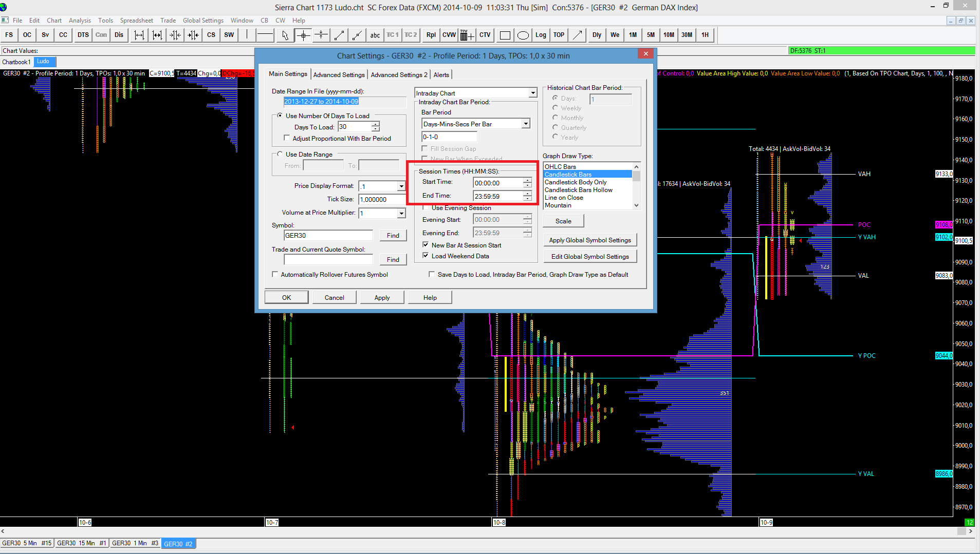Expand the Days-Mins-Secs Per Bar dropdown

tap(525, 124)
